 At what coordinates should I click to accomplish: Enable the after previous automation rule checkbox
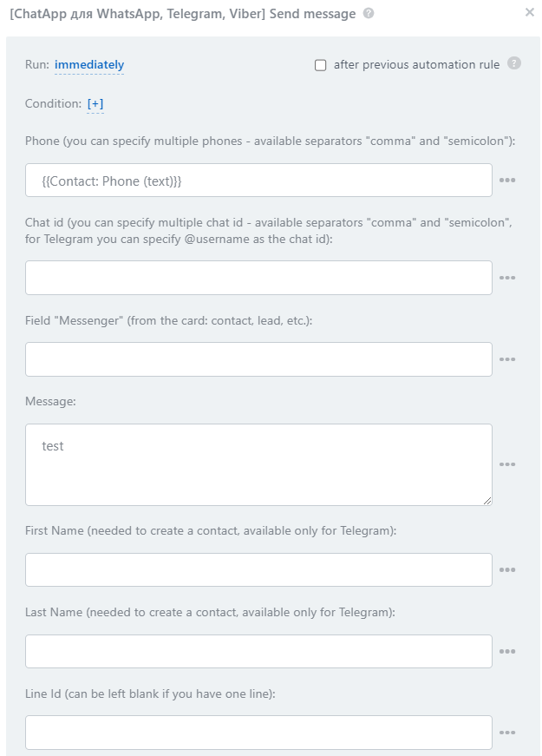point(321,65)
